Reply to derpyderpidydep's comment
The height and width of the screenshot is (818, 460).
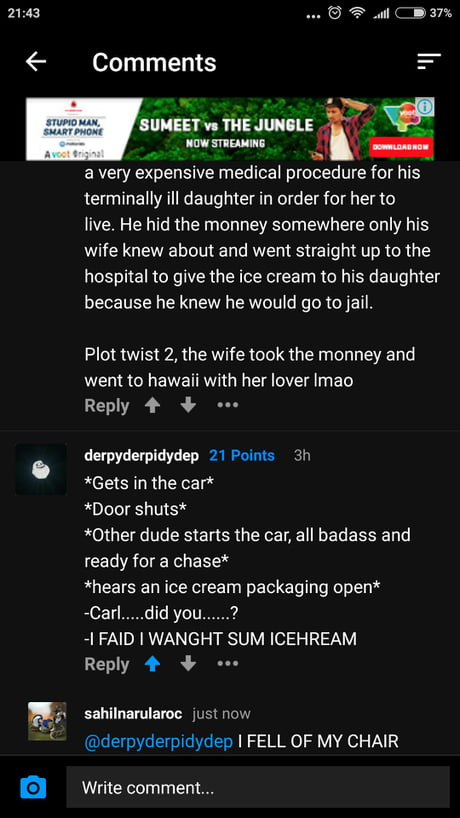(x=106, y=664)
